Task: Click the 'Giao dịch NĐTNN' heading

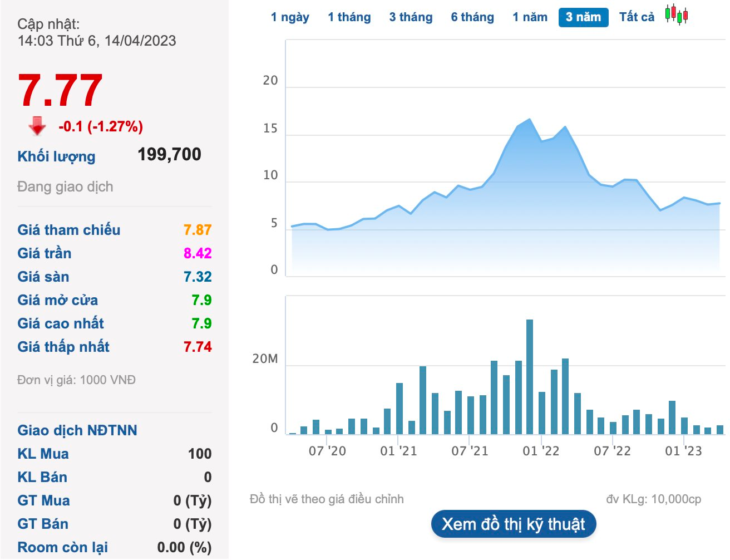Action: coord(77,430)
